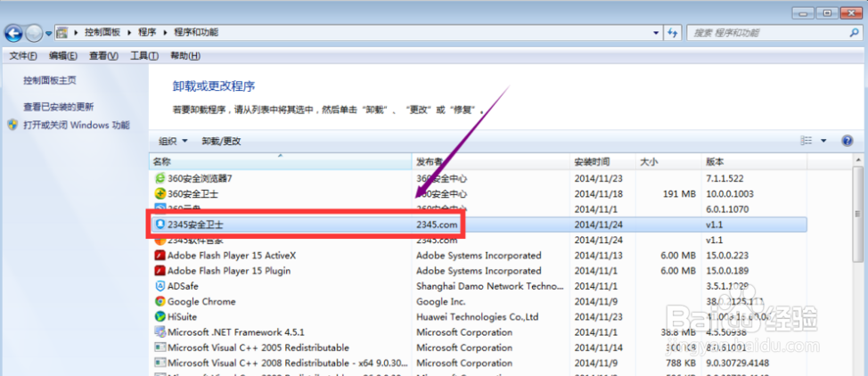Click shield icon beside Windows 功能 link
Screen dimensions: 868x376
(13, 125)
